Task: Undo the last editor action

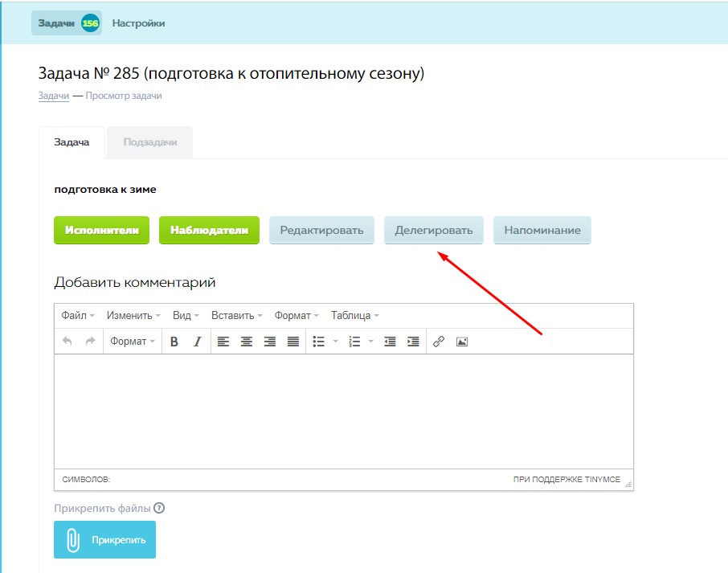Action: pos(67,342)
